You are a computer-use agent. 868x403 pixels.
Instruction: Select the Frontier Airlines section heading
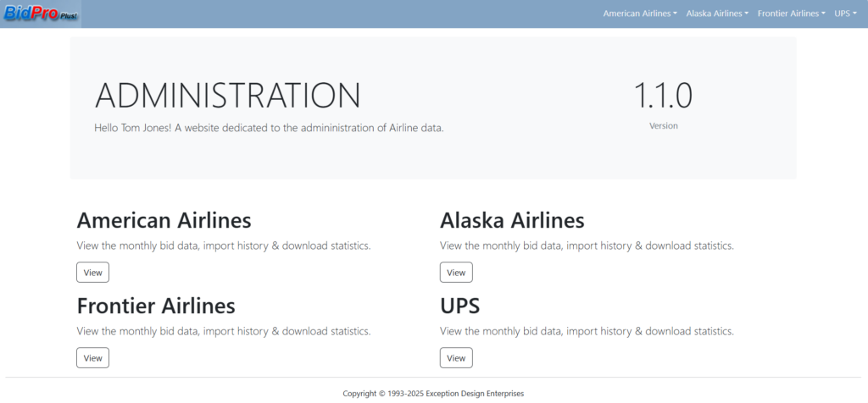pos(156,305)
